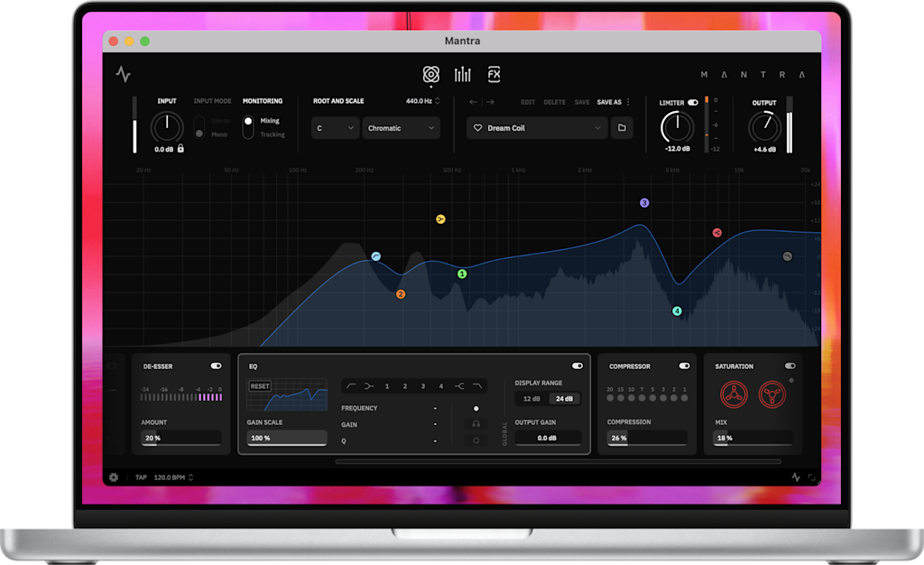Toggle the DE-ESSER module on/off
Screen dimensions: 924x565
(x=217, y=366)
